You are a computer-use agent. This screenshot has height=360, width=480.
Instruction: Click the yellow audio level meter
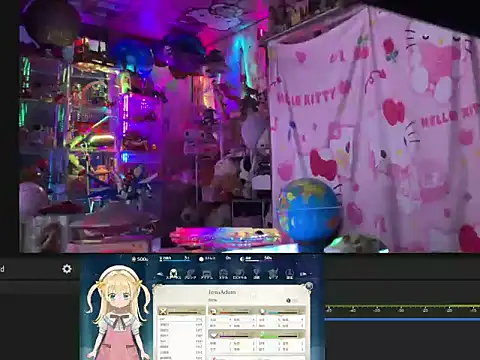click(x=402, y=305)
